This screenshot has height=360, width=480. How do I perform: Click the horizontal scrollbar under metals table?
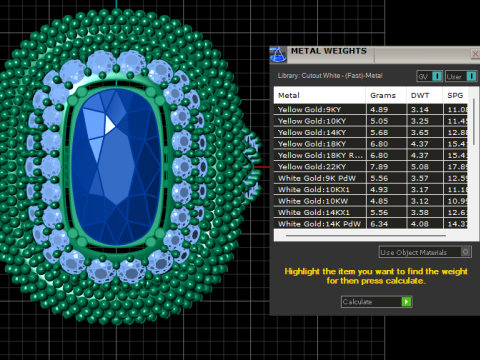pos(366,235)
